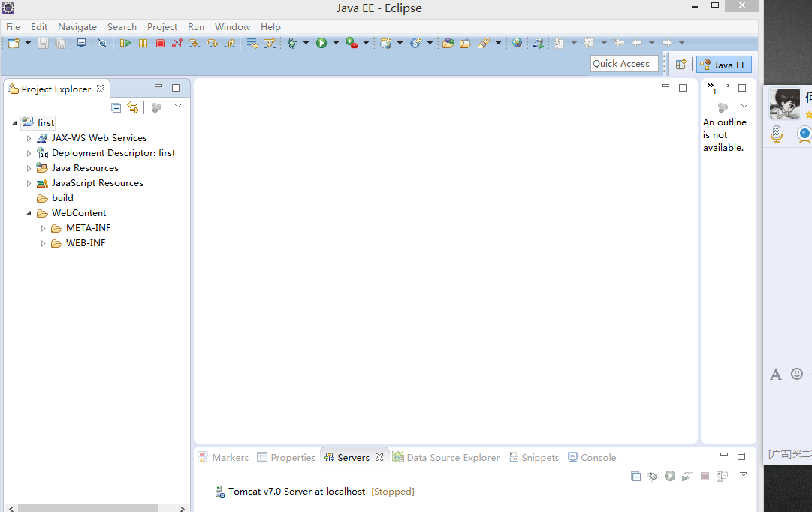Click the green Resume debug icon
The width and height of the screenshot is (812, 512).
pyautogui.click(x=125, y=43)
